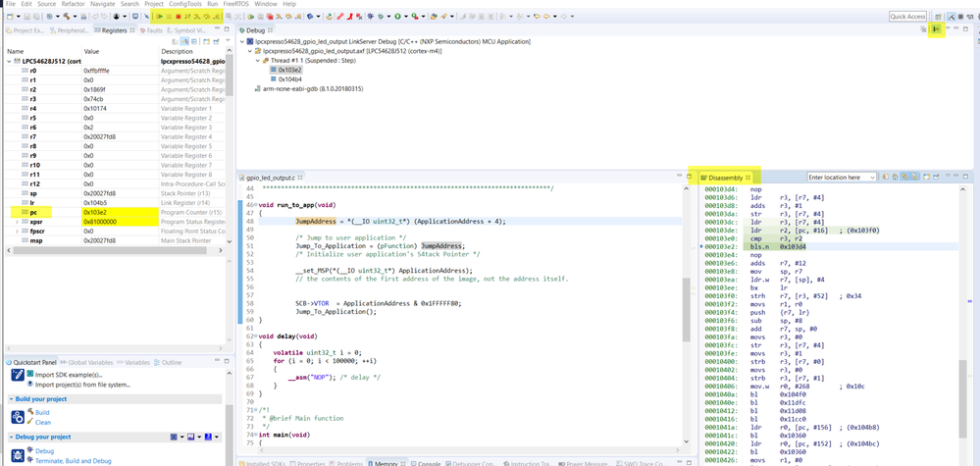Screen dimensions: 980x466
Task: Click the green Resume debug button
Action: 160,17
